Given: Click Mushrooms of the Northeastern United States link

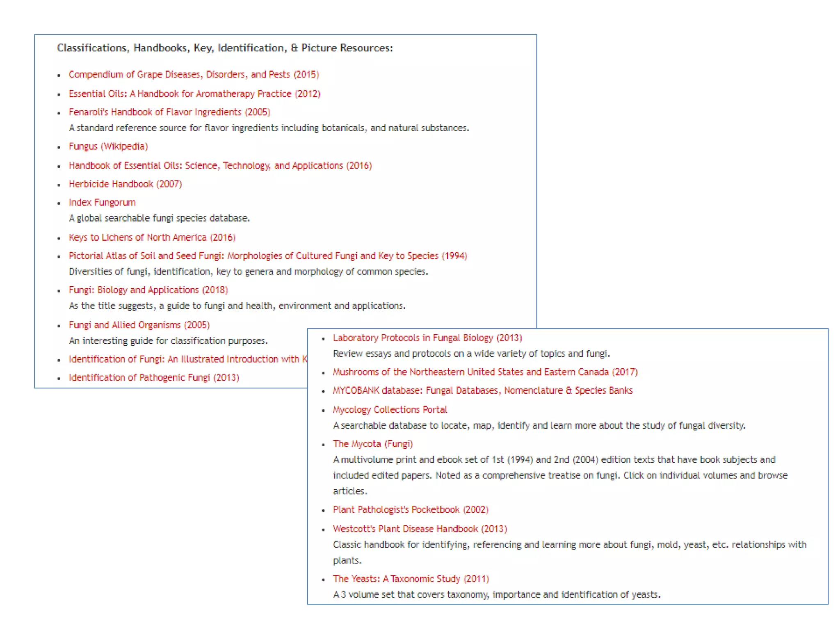Looking at the screenshot, I should coord(485,372).
